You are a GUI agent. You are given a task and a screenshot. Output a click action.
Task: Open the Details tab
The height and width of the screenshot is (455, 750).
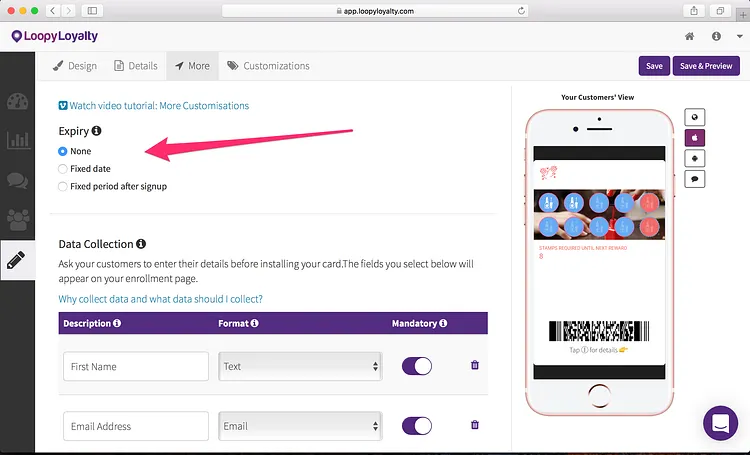click(x=136, y=66)
